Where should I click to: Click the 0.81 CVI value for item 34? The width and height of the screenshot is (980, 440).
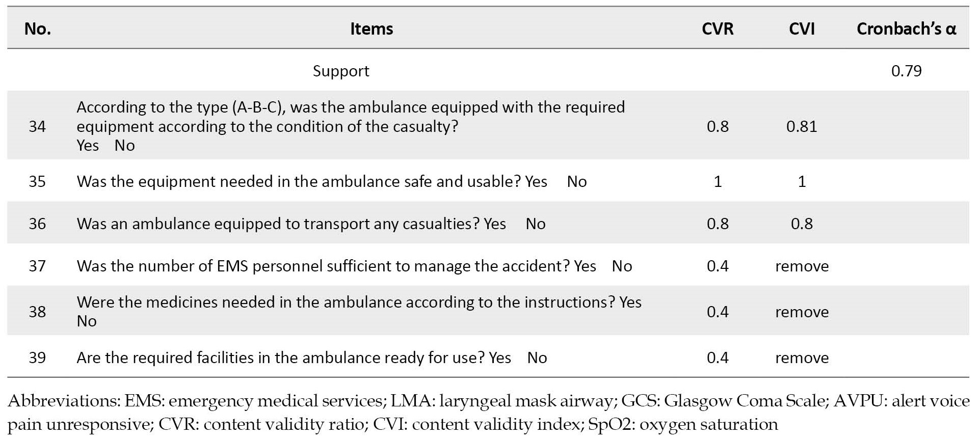point(802,126)
